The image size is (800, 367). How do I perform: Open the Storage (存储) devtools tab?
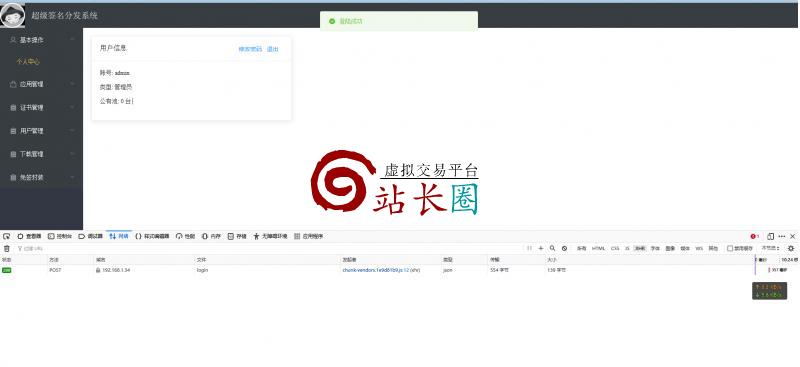click(x=237, y=236)
